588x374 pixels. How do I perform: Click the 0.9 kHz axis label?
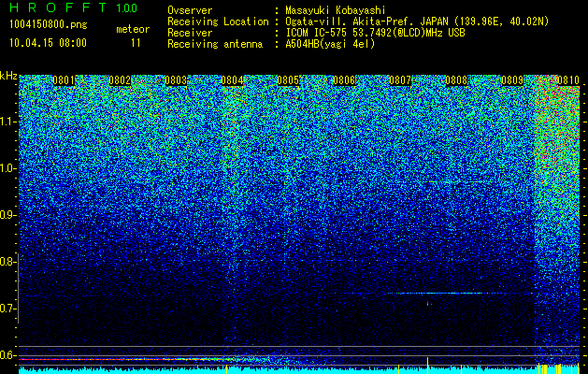(7, 215)
